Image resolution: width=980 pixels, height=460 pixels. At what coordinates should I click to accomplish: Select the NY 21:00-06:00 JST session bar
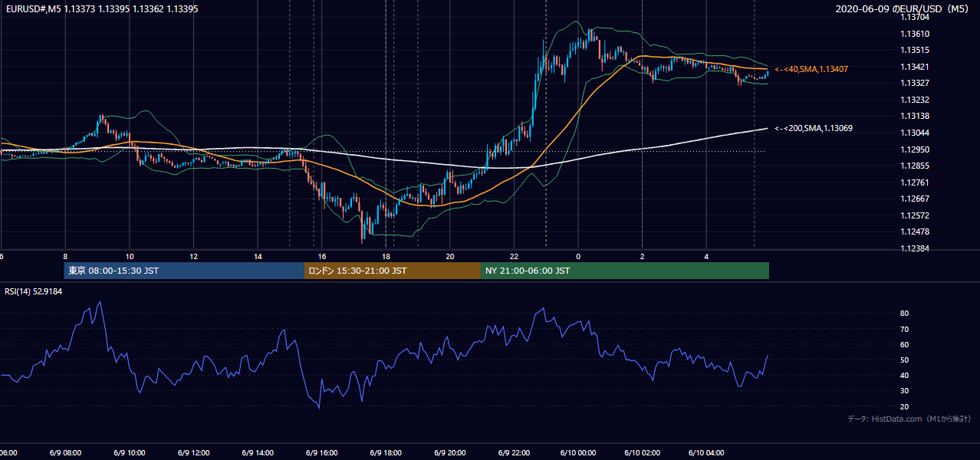pos(625,271)
